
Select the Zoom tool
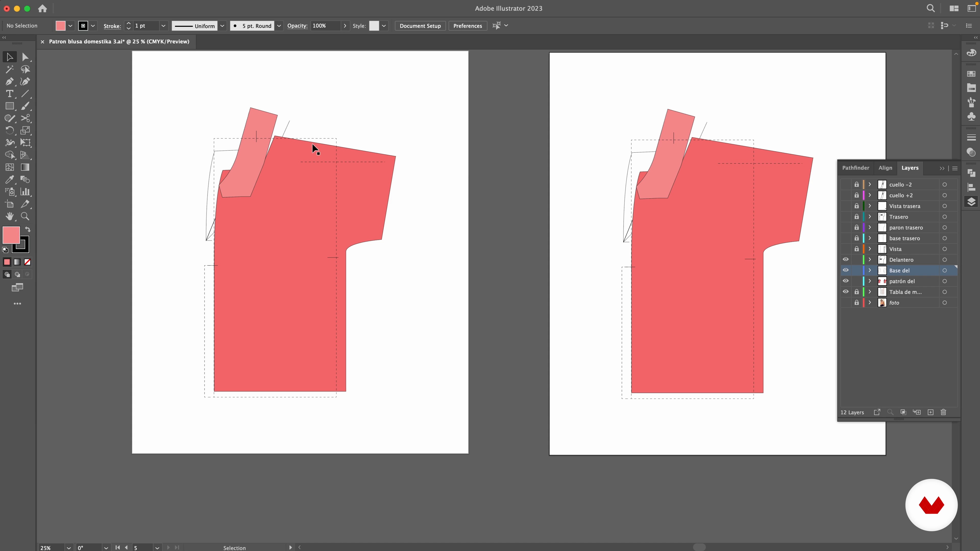coord(25,216)
